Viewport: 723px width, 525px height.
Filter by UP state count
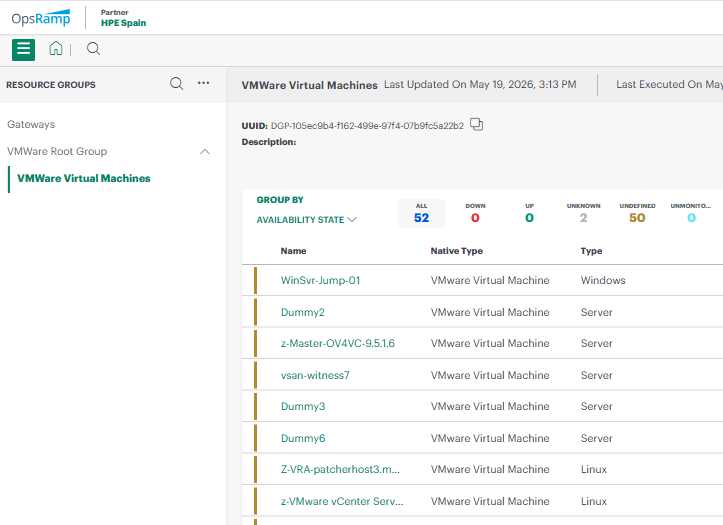[x=529, y=213]
